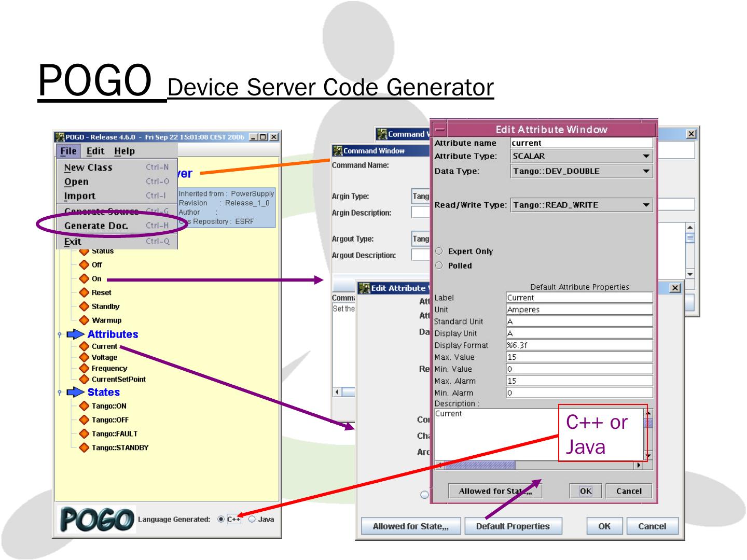Select the Tango::FAULT state diamond icon
Image resolution: width=747 pixels, height=560 pixels.
point(84,433)
